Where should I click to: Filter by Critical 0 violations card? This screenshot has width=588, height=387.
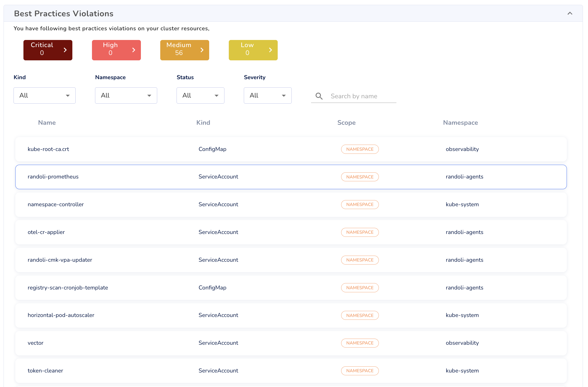[42, 50]
